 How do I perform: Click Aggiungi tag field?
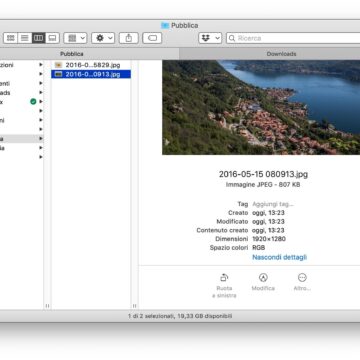(273, 204)
